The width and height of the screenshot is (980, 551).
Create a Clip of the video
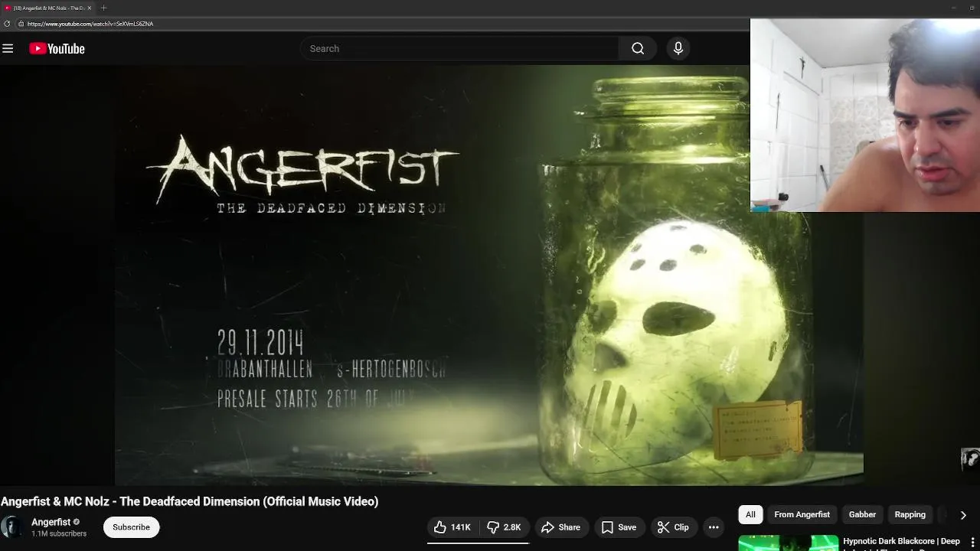673,527
